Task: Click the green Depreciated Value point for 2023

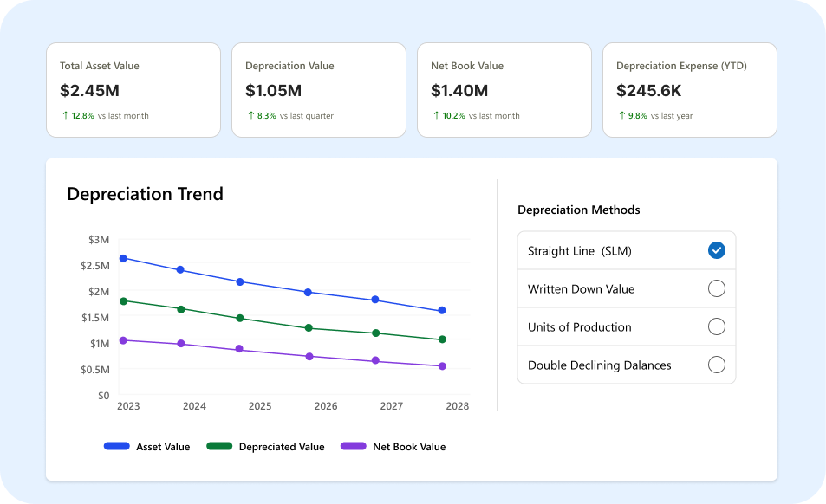Action: click(124, 301)
